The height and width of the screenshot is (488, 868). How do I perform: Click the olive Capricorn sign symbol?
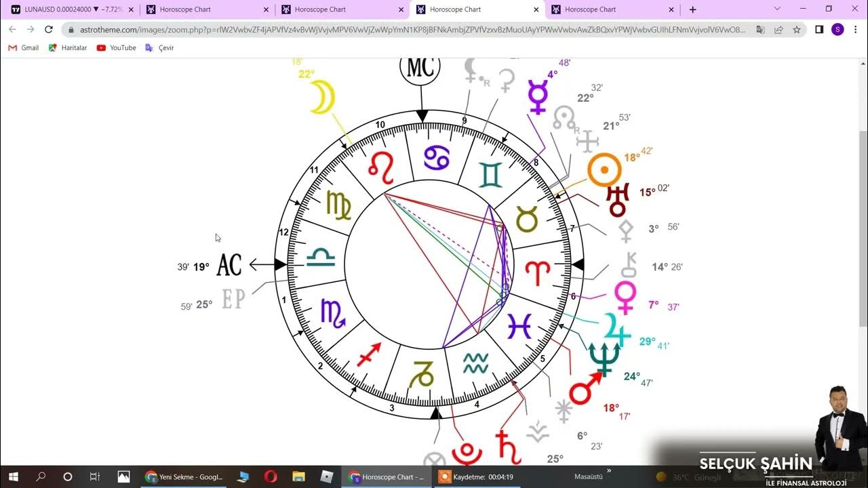tap(422, 373)
